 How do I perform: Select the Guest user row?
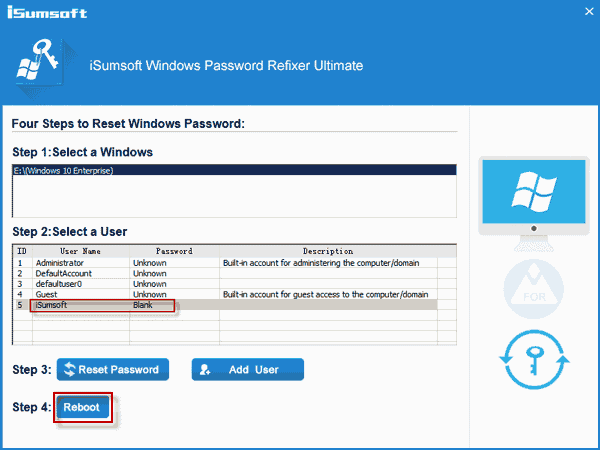[x=225, y=294]
